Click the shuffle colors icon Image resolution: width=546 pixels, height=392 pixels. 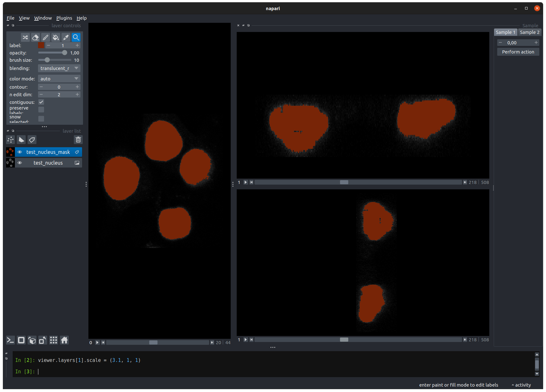point(25,37)
